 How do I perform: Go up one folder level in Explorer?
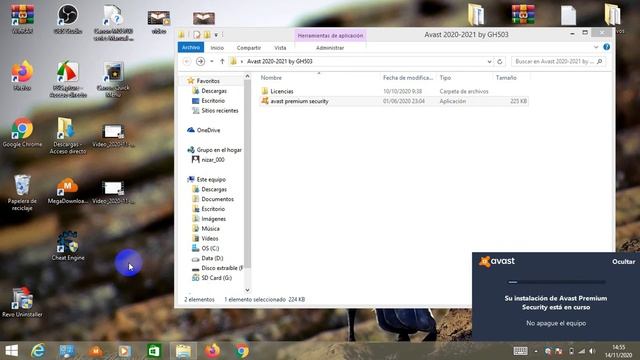pos(222,61)
